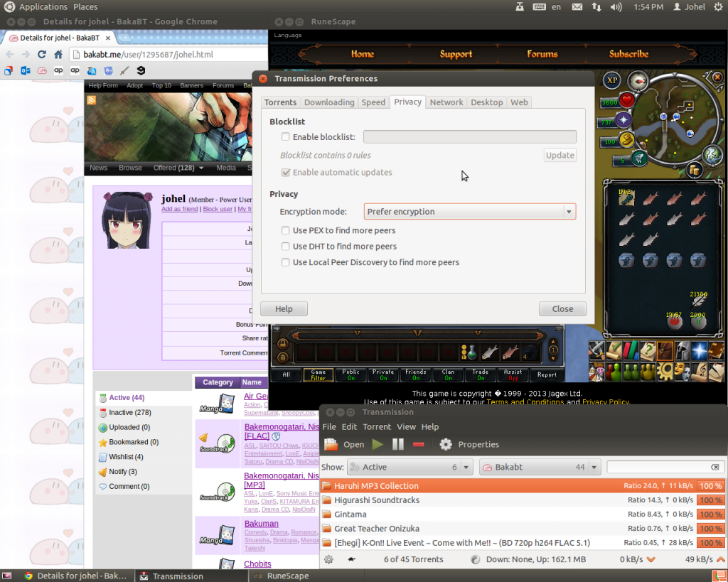Toggle turtle mode in Transmission status bar
Image resolution: width=728 pixels, height=582 pixels.
(x=351, y=559)
